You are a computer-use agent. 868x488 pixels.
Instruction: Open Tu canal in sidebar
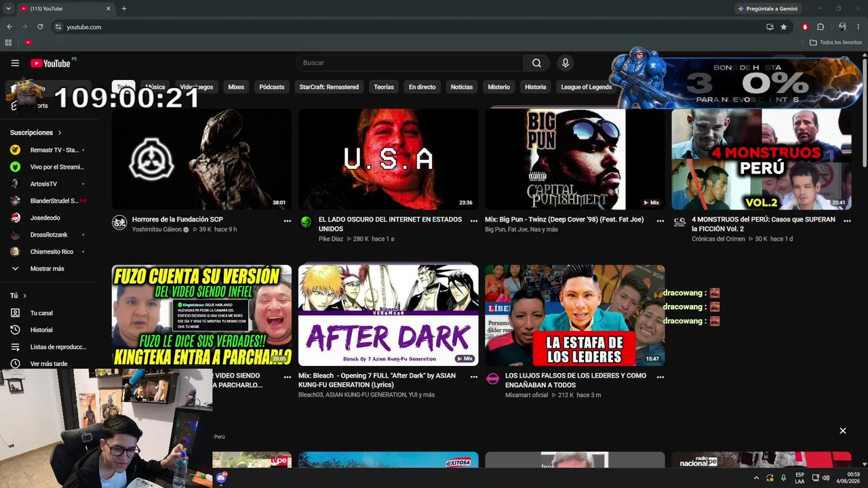click(x=47, y=313)
